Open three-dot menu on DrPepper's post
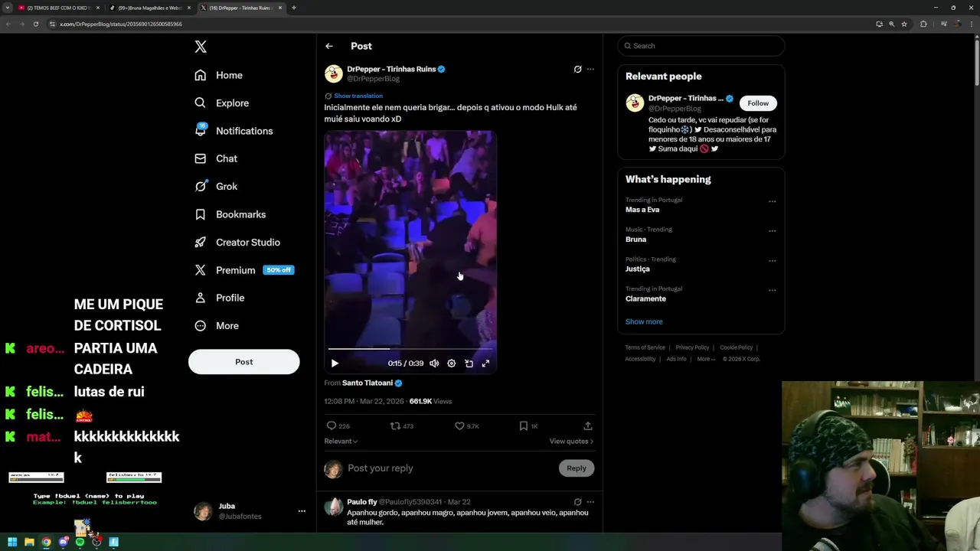Viewport: 980px width, 551px height. [x=590, y=69]
